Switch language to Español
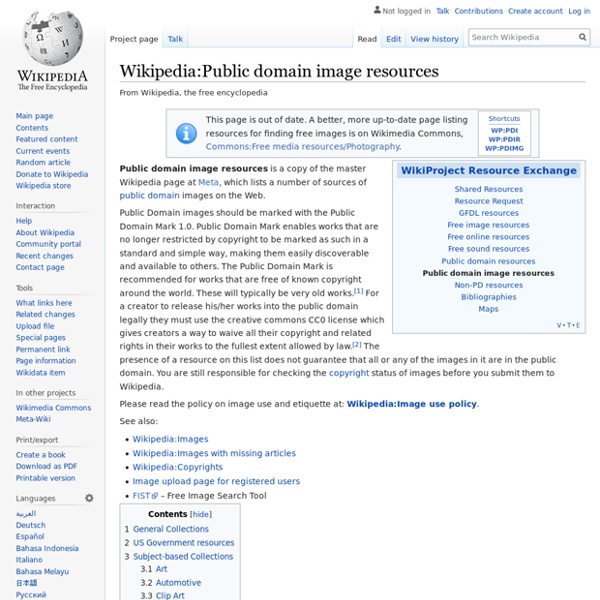Screen dimensions: 600x600 [30, 536]
